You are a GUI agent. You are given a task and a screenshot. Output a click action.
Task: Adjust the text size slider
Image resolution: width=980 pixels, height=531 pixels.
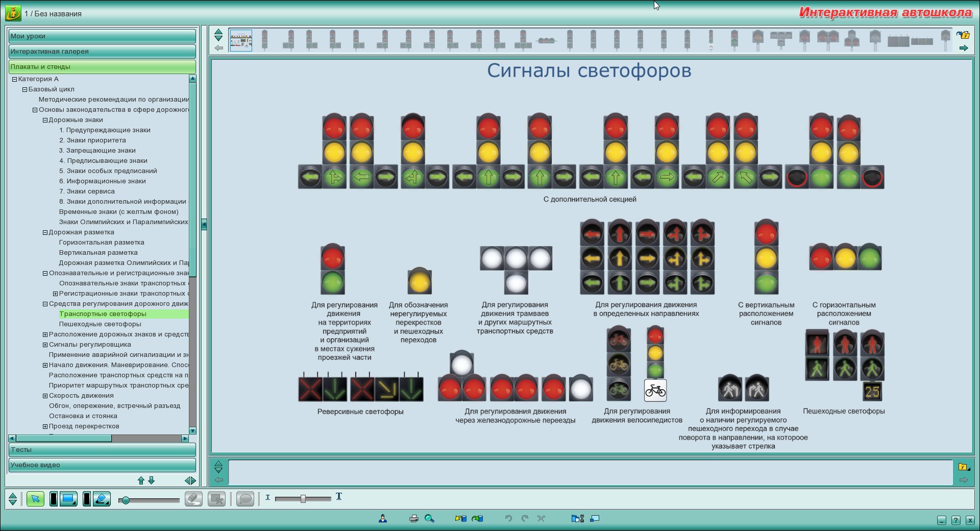tap(303, 499)
